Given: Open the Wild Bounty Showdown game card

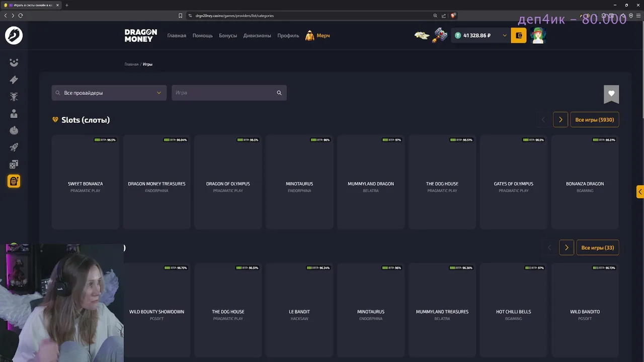Looking at the screenshot, I should (157, 310).
